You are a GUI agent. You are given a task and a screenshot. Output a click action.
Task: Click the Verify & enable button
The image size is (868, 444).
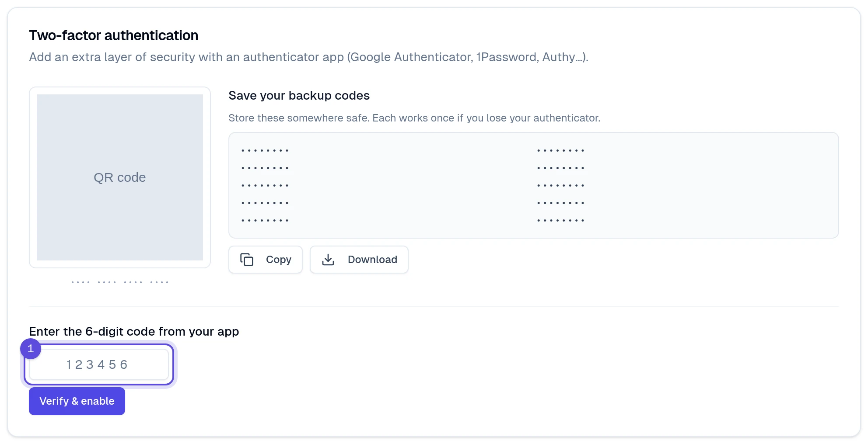click(x=77, y=401)
